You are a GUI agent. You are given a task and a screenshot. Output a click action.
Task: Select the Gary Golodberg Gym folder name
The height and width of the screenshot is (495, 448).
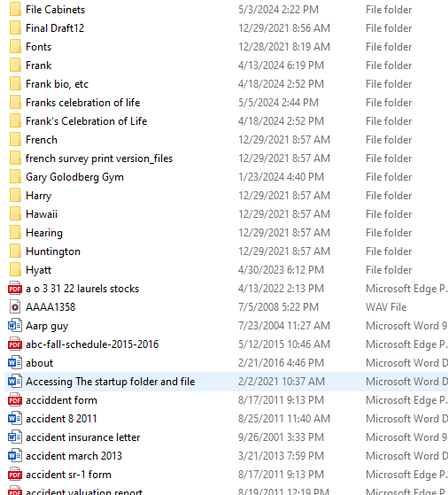coord(75,177)
